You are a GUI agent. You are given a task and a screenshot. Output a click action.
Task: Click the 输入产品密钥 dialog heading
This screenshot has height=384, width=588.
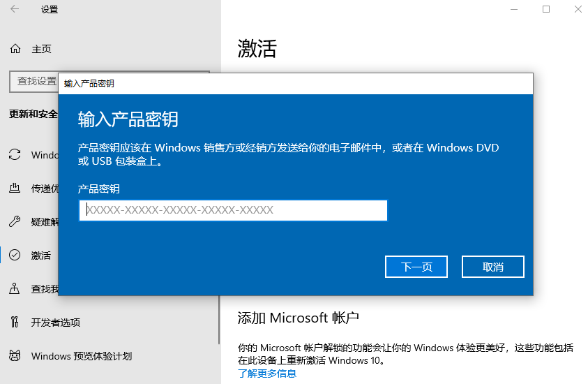pos(128,119)
